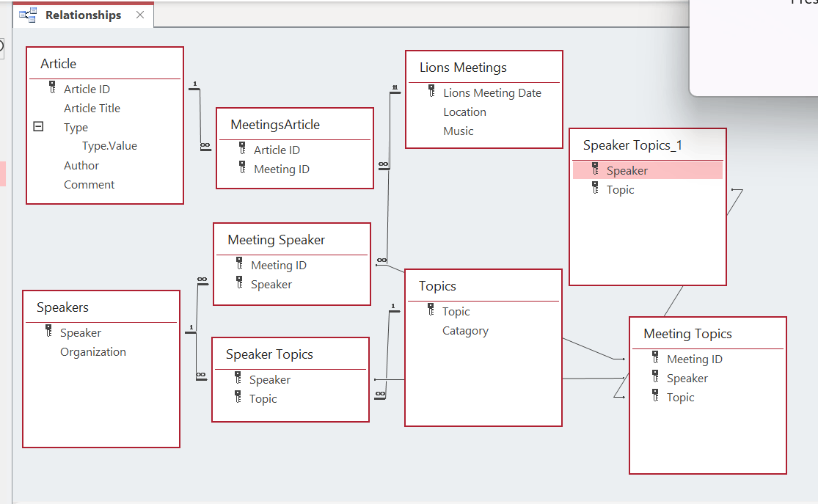Select the Type.Value field in Article
818x504 pixels.
coord(109,145)
